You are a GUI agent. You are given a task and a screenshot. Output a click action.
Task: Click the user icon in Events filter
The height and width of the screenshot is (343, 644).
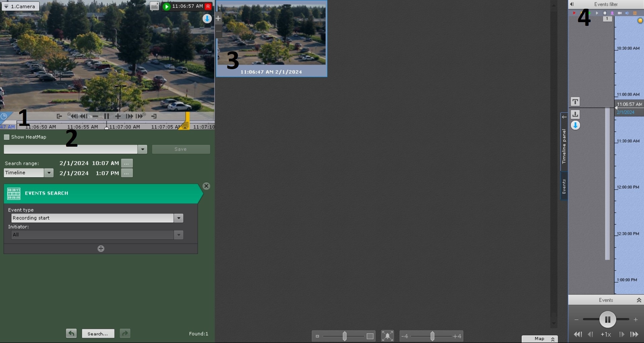point(612,13)
